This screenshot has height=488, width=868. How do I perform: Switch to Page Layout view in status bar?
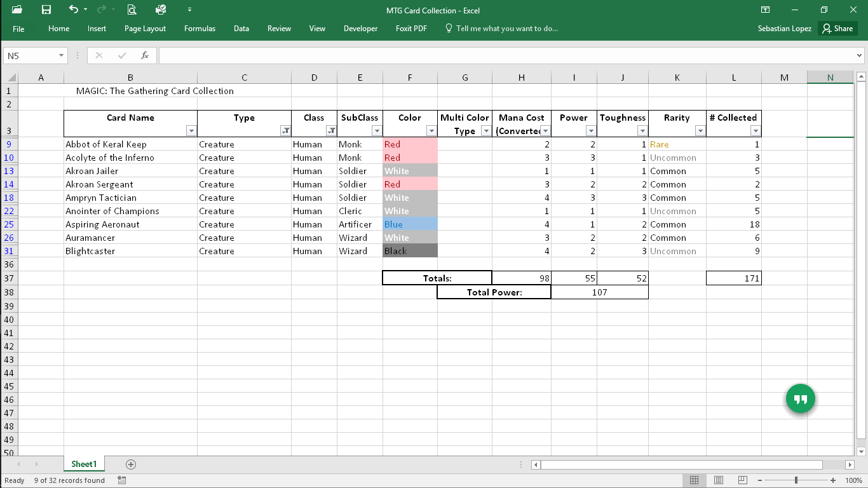click(x=719, y=480)
